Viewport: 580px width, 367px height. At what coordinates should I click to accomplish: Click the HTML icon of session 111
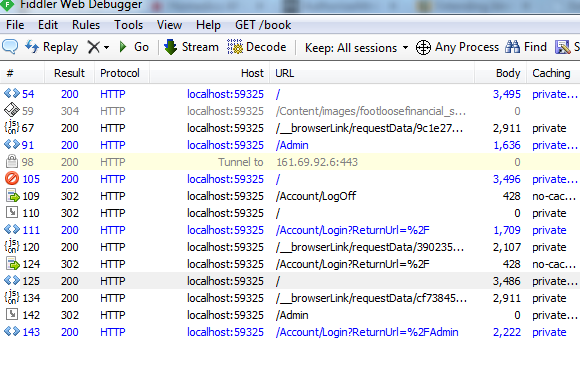[x=12, y=229]
